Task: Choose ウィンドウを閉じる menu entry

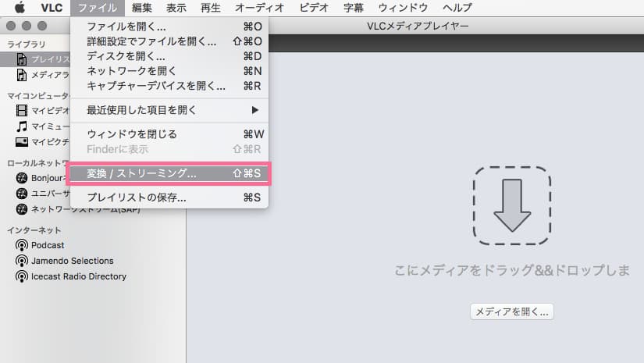Action: [x=169, y=134]
